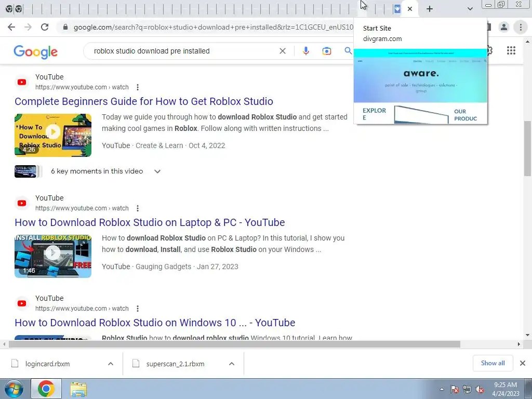
Task: Open options for the Laptop & PC result
Action: tap(137, 208)
